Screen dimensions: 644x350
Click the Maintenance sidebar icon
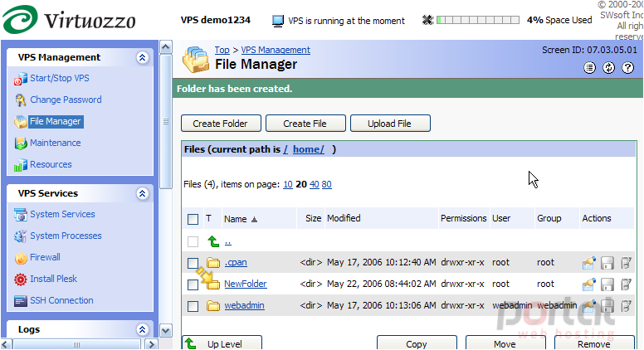[21, 143]
